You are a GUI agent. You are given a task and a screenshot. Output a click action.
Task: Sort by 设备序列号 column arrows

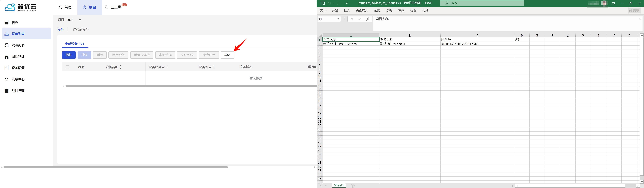167,67
